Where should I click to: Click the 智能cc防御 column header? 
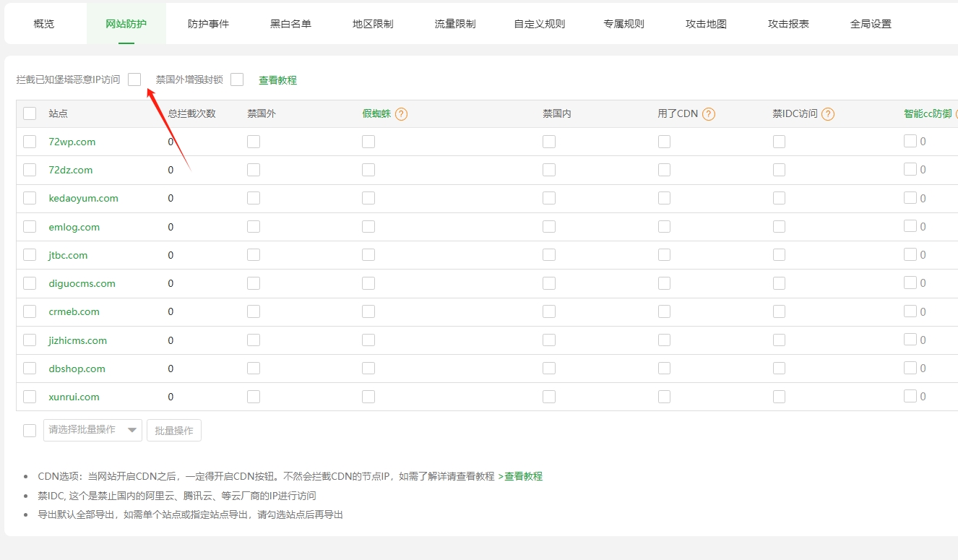click(x=928, y=113)
